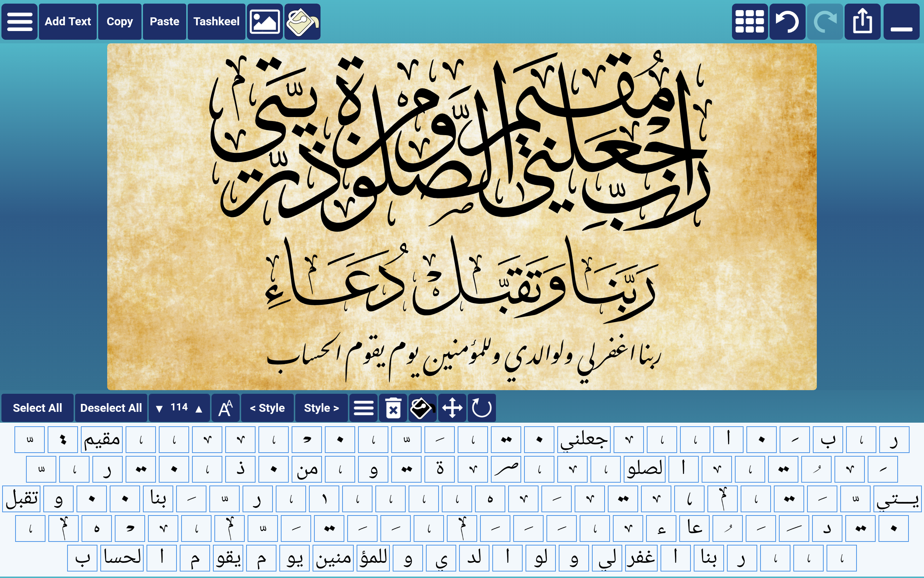Open the Tashkeel options
This screenshot has height=578, width=924.
(x=217, y=22)
